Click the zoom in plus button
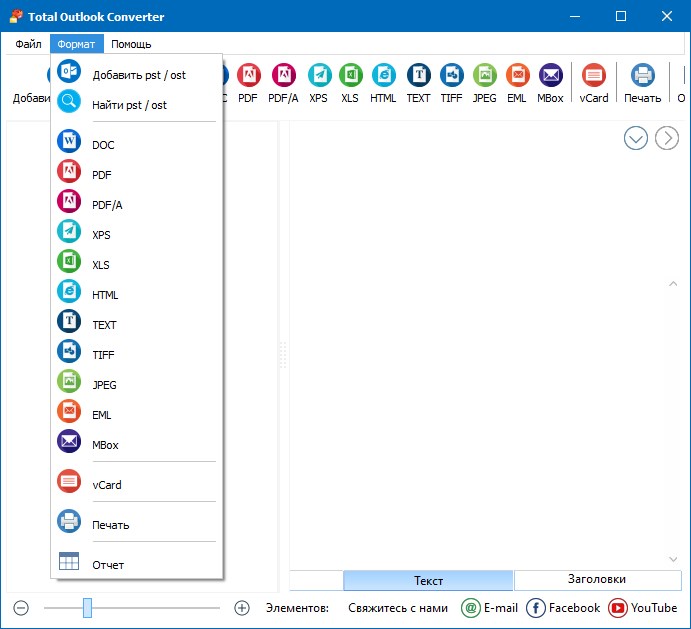The width and height of the screenshot is (691, 629). pos(241,608)
